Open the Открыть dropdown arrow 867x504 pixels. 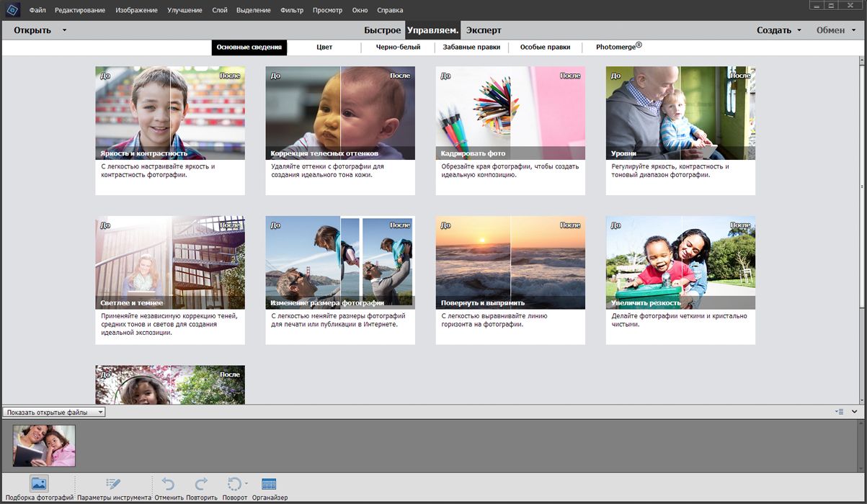click(64, 30)
